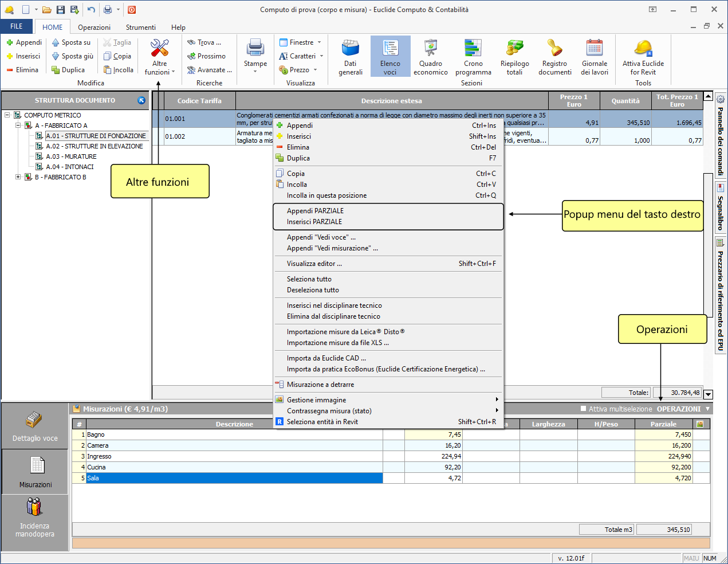Open Giornale dei lavori
The width and height of the screenshot is (728, 564).
[x=595, y=57]
